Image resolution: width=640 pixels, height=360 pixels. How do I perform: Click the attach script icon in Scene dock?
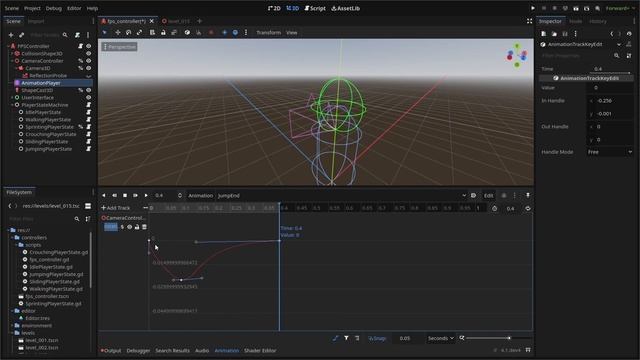click(77, 35)
